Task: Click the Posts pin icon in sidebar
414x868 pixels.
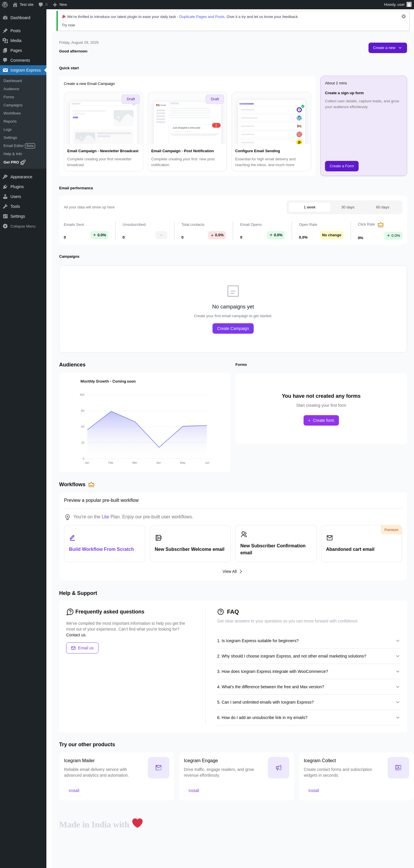Action: tap(5, 31)
